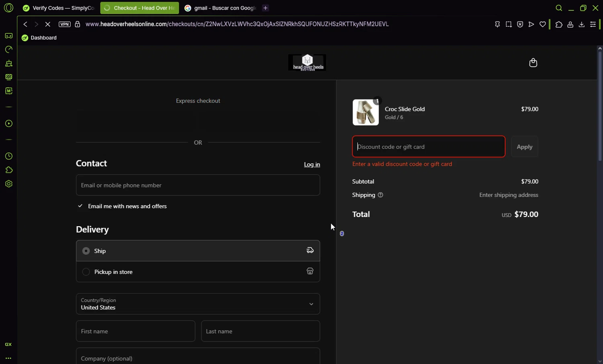Click the striped panel icon in sidebar
Viewport: 603px width, 364px height.
click(x=9, y=77)
